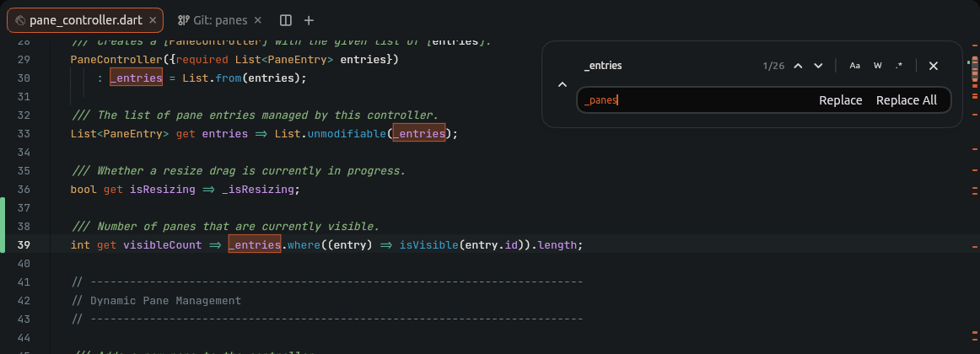Image resolution: width=980 pixels, height=354 pixels.
Task: Click the editor scrollbar thumb
Action: [x=974, y=70]
